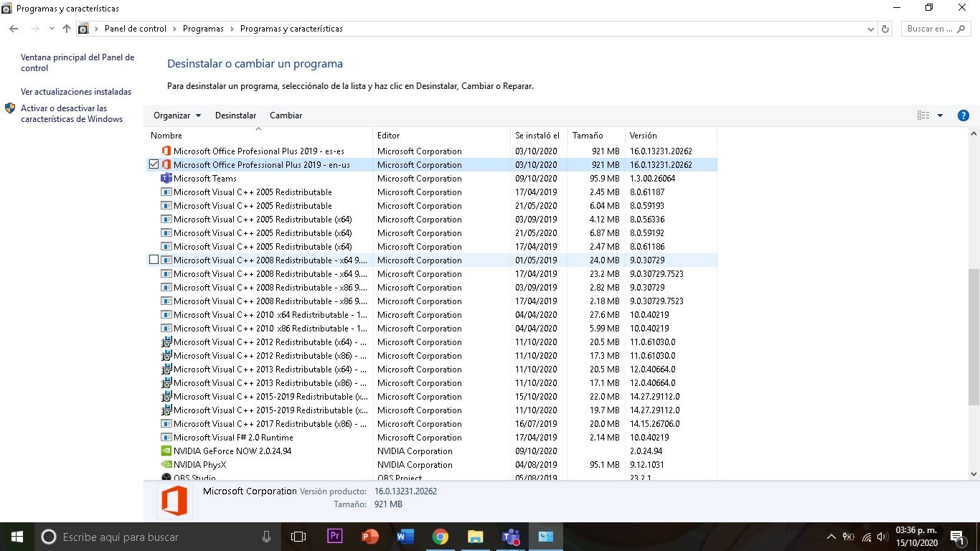Click the Up one level arrow

coord(67,29)
